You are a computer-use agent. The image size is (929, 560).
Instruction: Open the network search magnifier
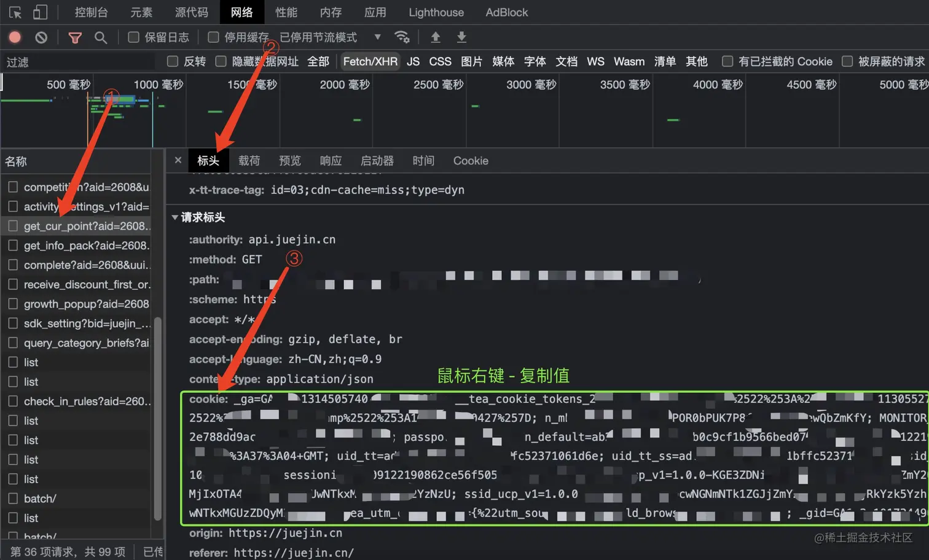tap(101, 37)
